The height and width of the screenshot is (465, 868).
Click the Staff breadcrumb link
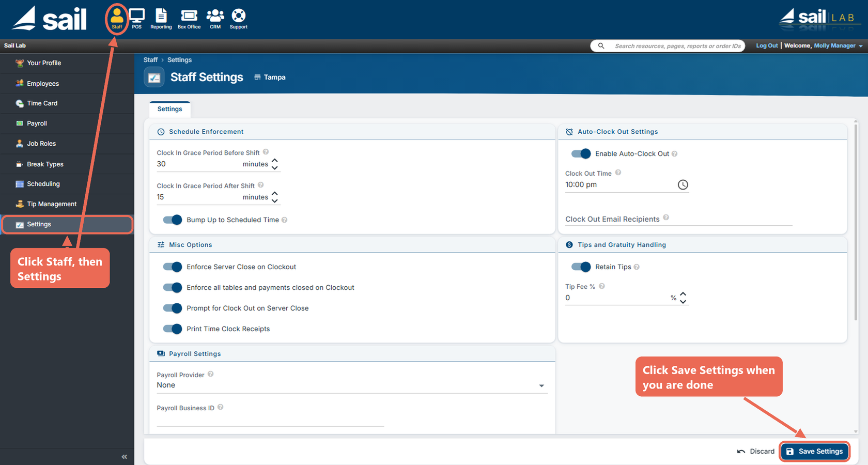tap(150, 60)
